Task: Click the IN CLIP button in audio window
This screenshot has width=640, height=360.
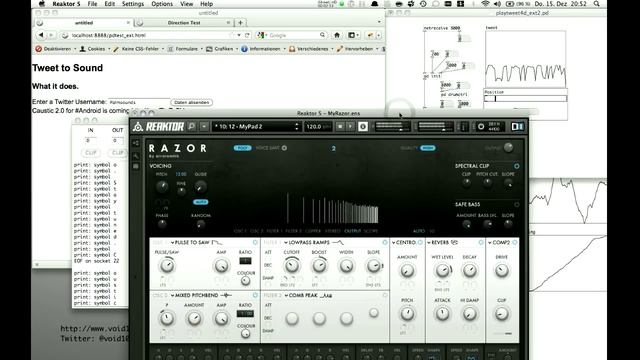Action: point(91,153)
